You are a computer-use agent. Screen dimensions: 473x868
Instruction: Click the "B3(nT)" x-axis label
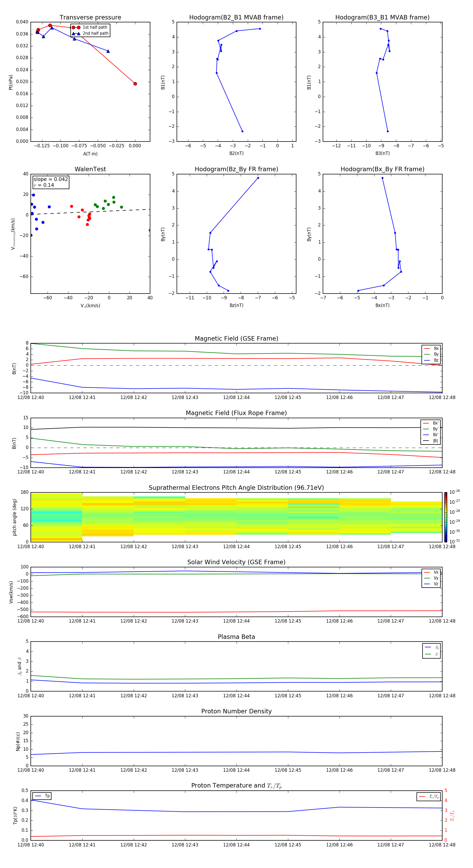382,154
